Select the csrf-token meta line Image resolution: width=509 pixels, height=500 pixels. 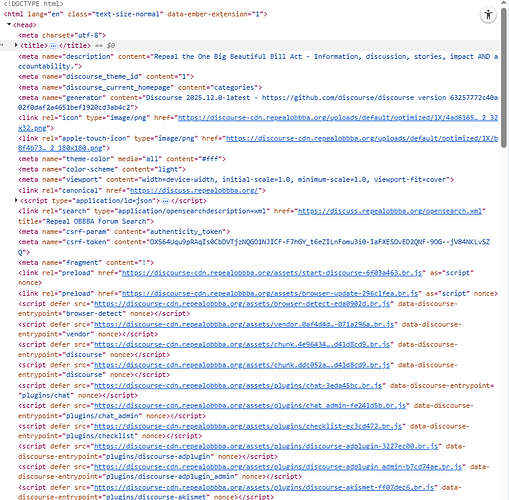pyautogui.click(x=254, y=247)
